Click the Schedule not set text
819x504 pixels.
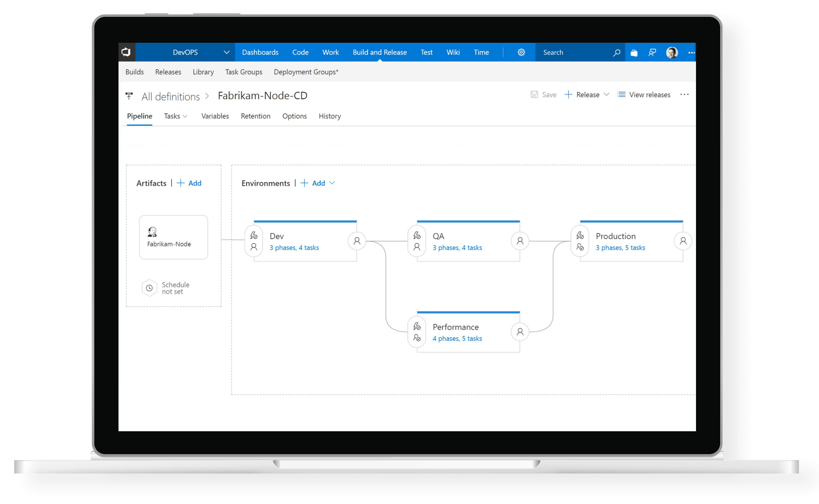[x=175, y=288]
